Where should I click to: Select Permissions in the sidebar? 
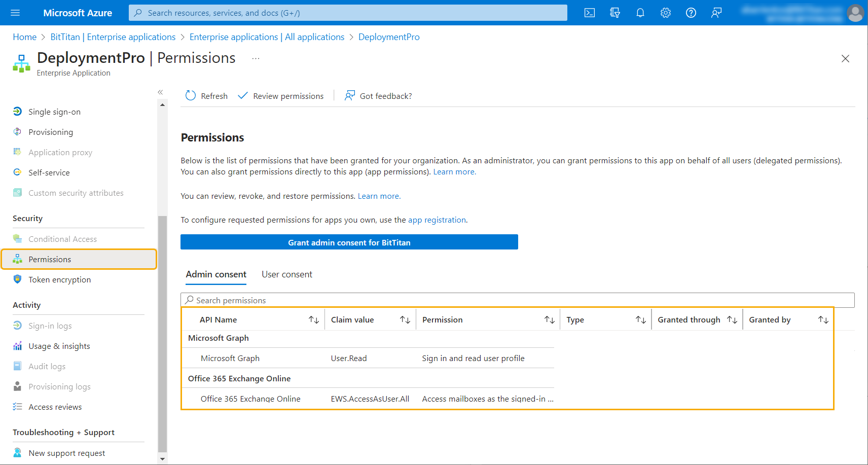pos(79,259)
